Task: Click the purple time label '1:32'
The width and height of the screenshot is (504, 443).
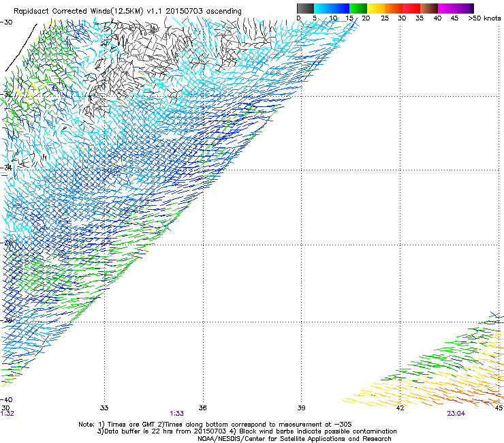Action: [x=7, y=414]
